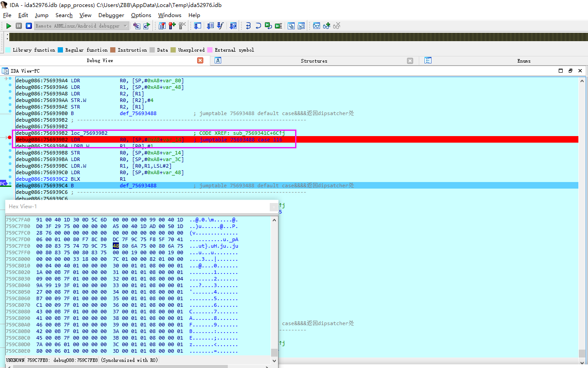Open the View menu

click(x=85, y=15)
